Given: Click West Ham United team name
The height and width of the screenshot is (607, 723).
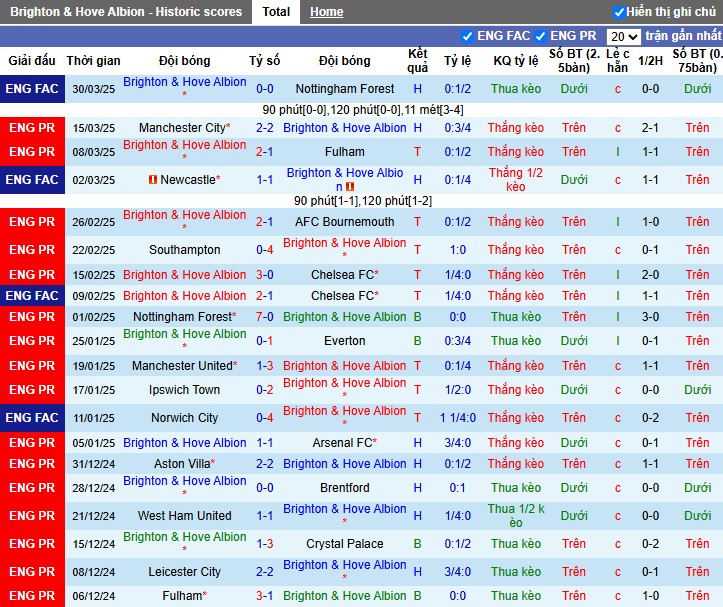Looking at the screenshot, I should (184, 516).
